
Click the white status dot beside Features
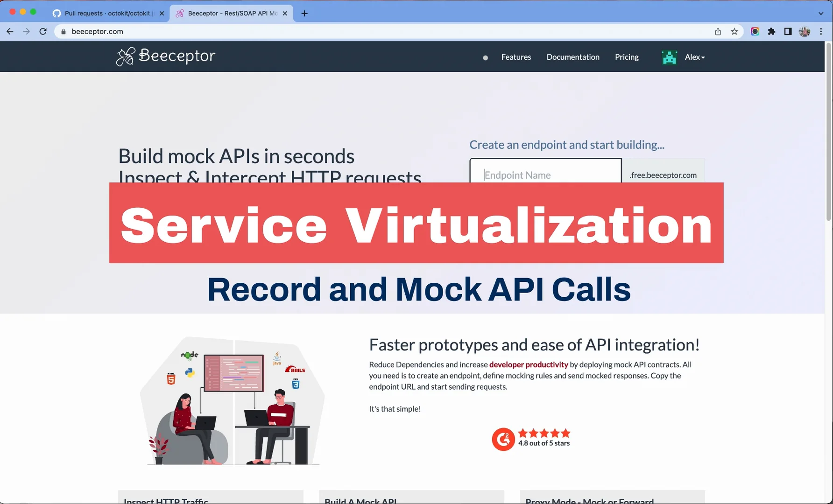[x=486, y=58]
